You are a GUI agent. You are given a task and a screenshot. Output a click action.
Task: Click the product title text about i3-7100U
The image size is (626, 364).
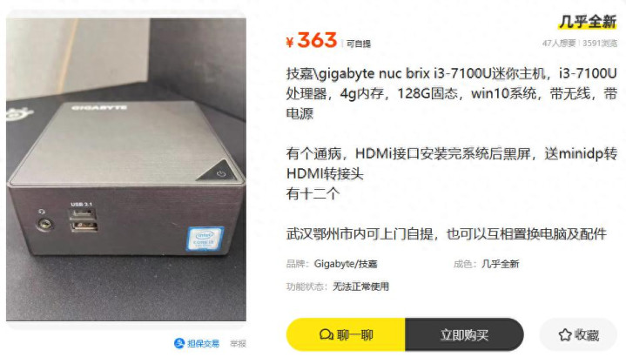point(452,93)
